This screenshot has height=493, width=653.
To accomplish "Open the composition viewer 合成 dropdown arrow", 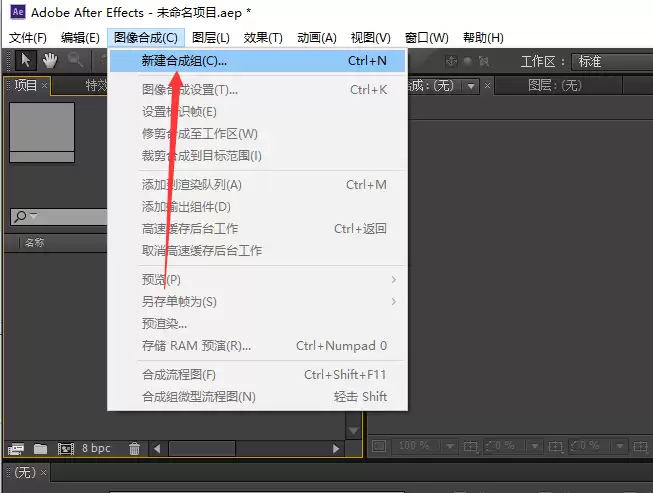I will pyautogui.click(x=471, y=86).
